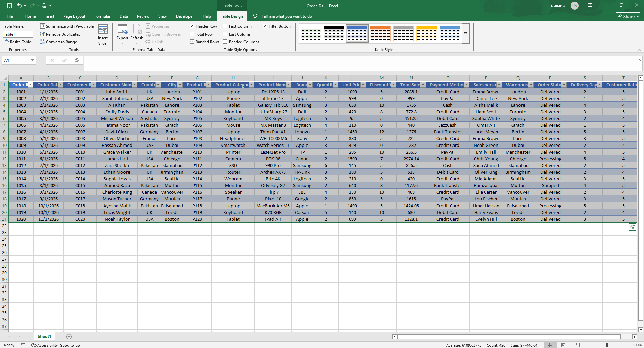This screenshot has height=348, width=644.
Task: Expand the formula bar
Action: (640, 60)
